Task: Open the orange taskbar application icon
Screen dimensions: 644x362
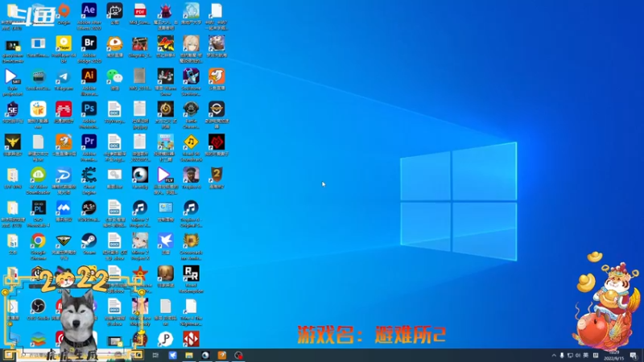Action: 222,355
